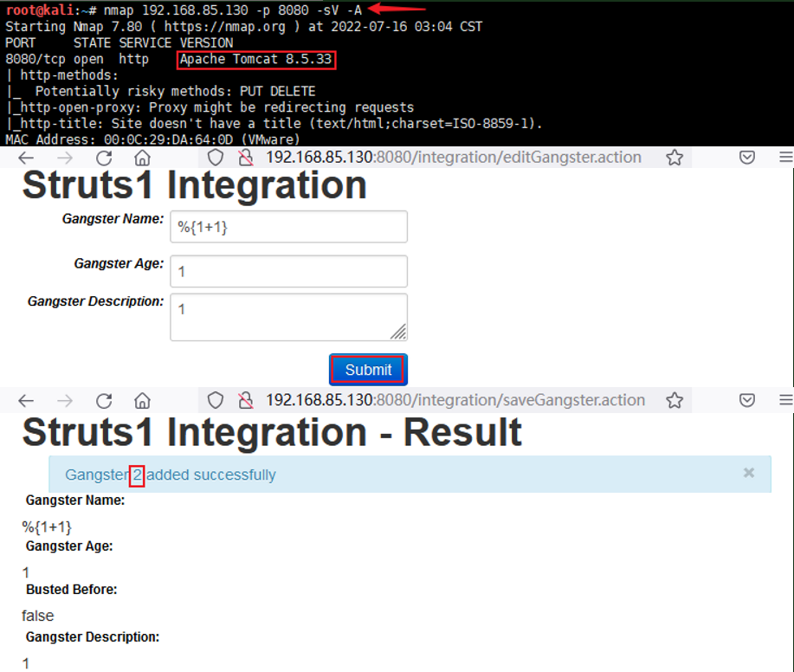Click 'Struts1 Integration - Result' heading
The width and height of the screenshot is (794, 672).
(272, 432)
